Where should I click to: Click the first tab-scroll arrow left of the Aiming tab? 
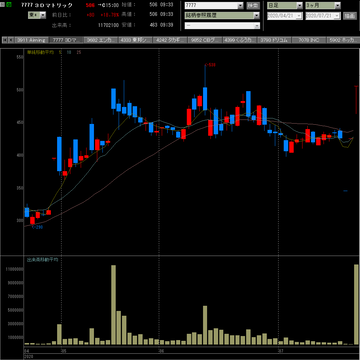(x=5, y=40)
